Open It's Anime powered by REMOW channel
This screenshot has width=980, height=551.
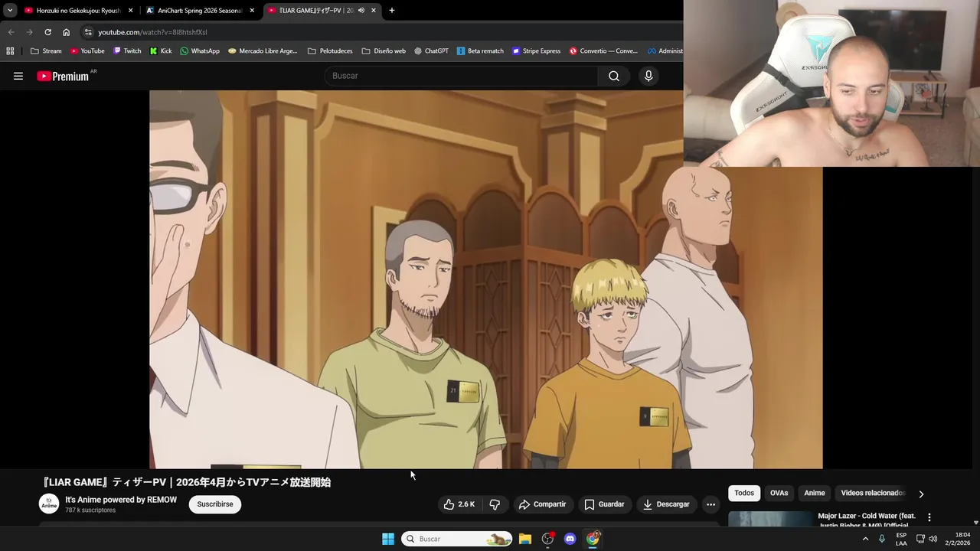tap(121, 500)
